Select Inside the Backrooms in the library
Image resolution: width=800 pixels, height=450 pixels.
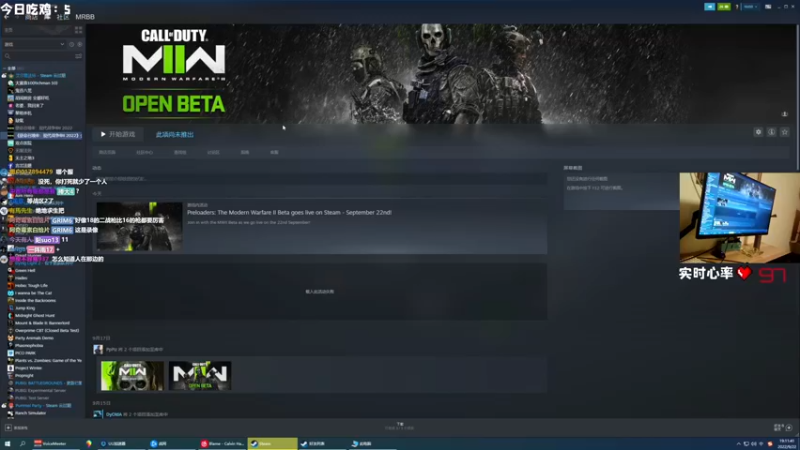point(35,301)
